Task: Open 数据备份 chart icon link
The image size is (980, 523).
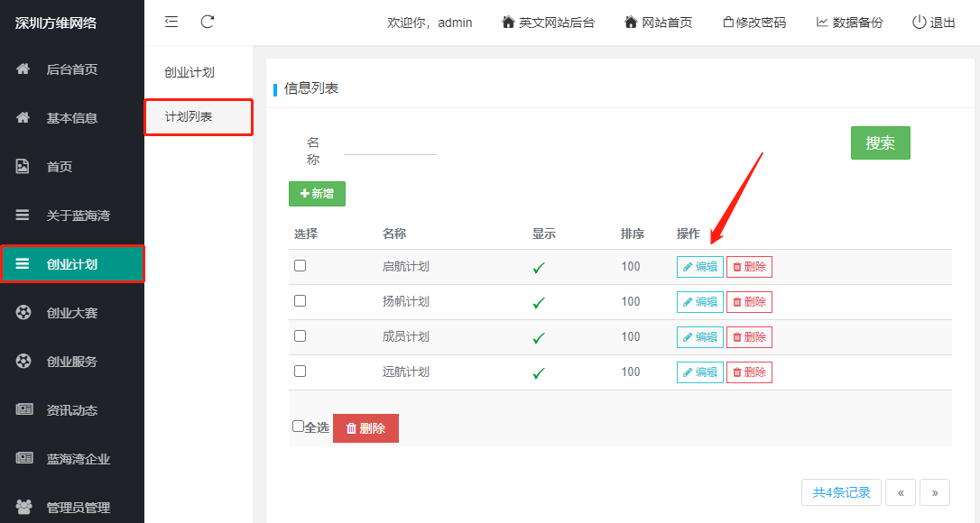Action: 849,23
